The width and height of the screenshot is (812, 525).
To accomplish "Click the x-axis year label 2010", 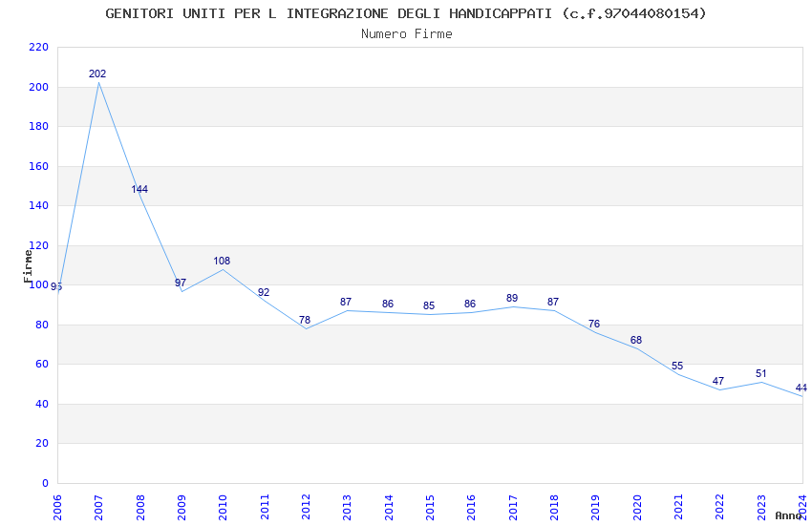I will tap(224, 508).
